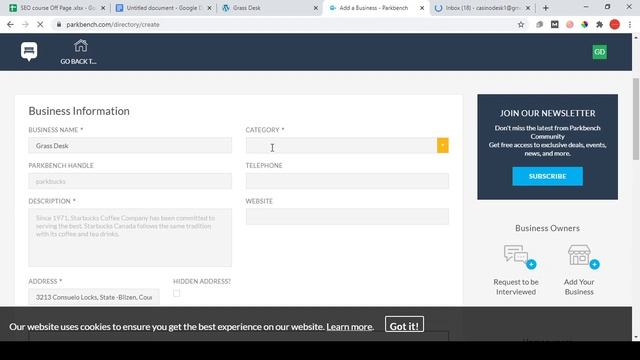Click Request to be Interviewed icon
The height and width of the screenshot is (360, 640).
[519, 256]
